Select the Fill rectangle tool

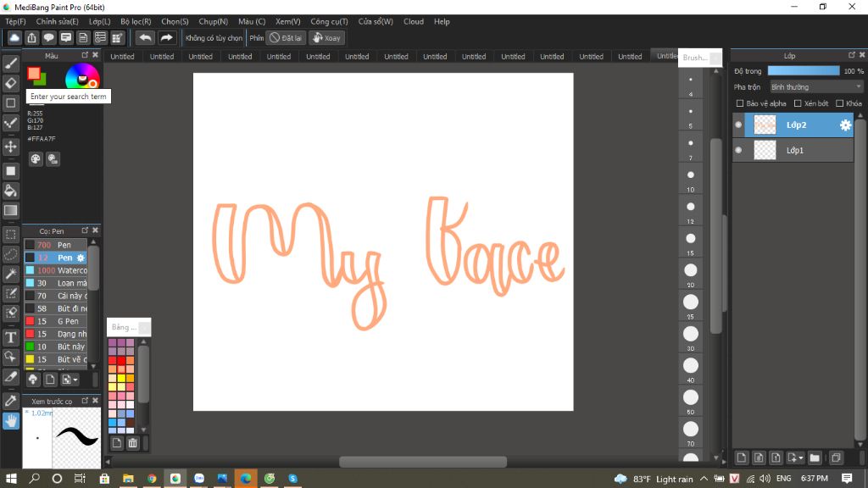(x=10, y=171)
